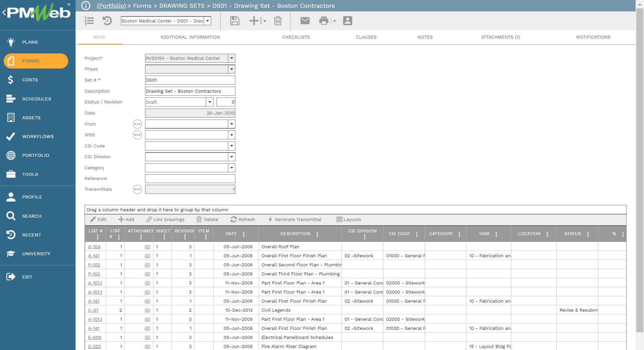Image resolution: width=644 pixels, height=350 pixels.
Task: Expand the CSI Code dropdown
Action: pos(232,146)
